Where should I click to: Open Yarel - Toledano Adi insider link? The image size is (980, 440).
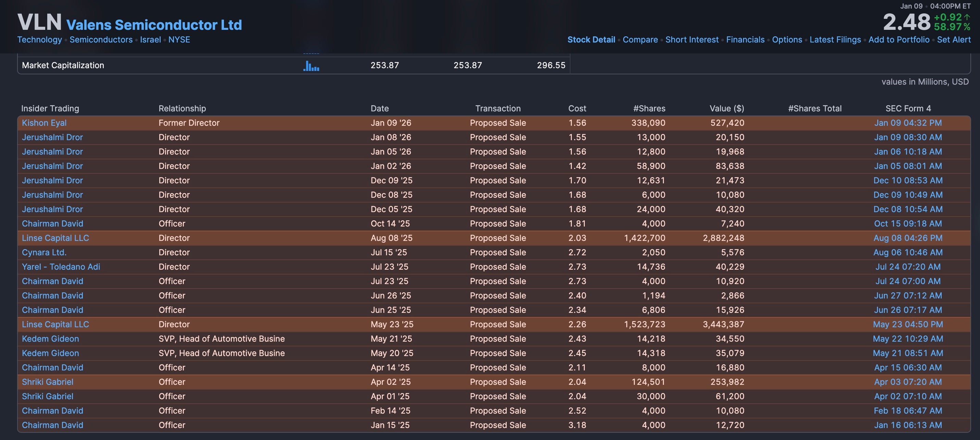61,267
